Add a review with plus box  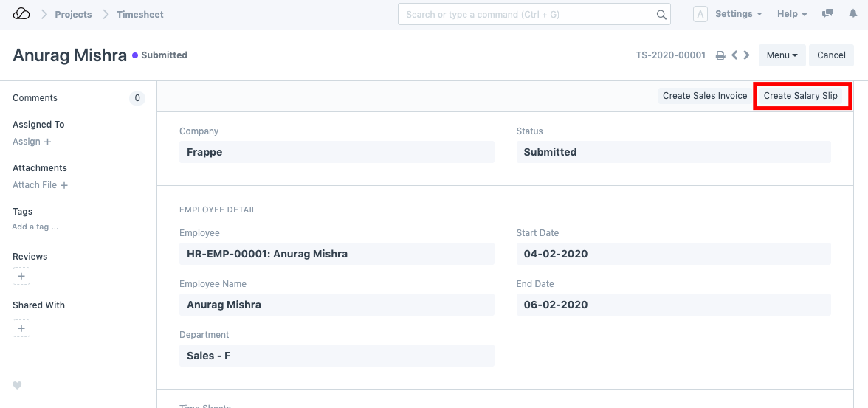21,277
